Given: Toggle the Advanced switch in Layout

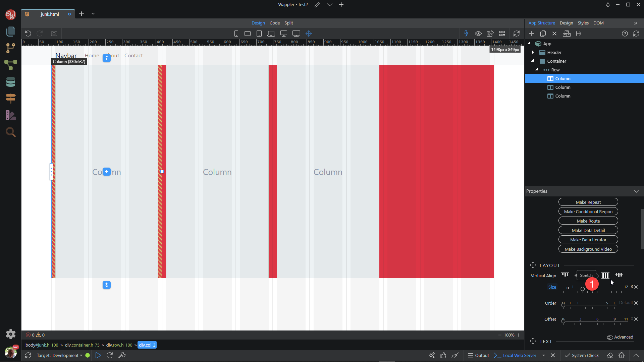Looking at the screenshot, I should pyautogui.click(x=610, y=337).
